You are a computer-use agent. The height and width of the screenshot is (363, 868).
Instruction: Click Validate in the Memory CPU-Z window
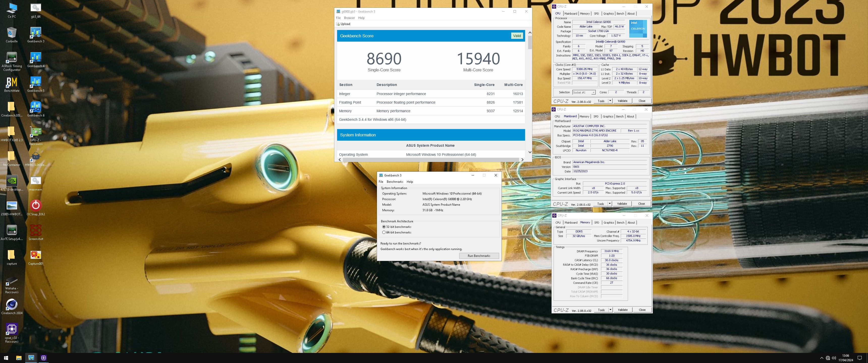[x=623, y=310]
